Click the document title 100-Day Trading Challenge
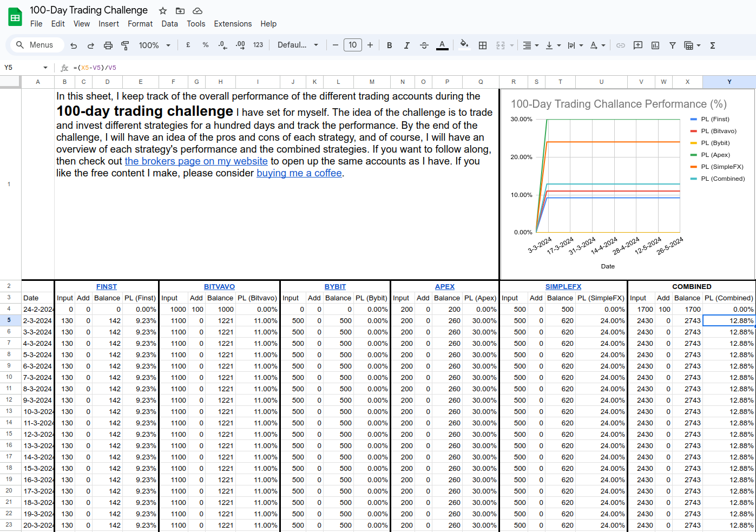The image size is (756, 532). [x=89, y=10]
